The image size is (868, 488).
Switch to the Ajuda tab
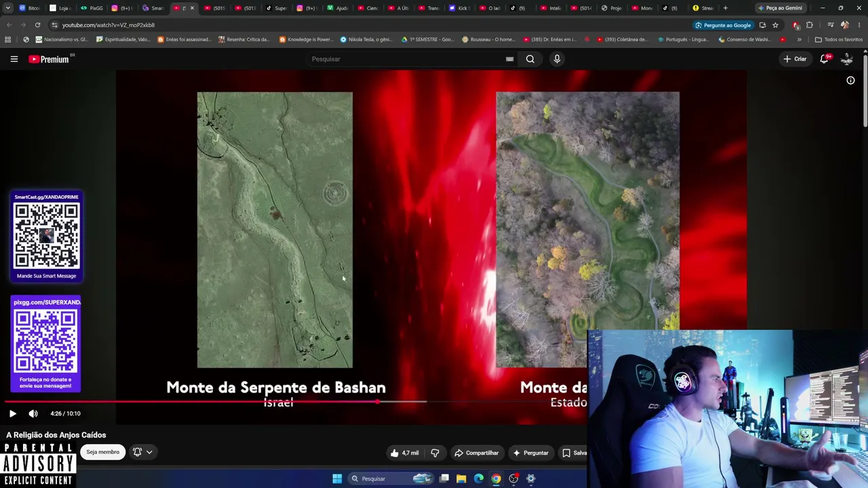coord(338,8)
